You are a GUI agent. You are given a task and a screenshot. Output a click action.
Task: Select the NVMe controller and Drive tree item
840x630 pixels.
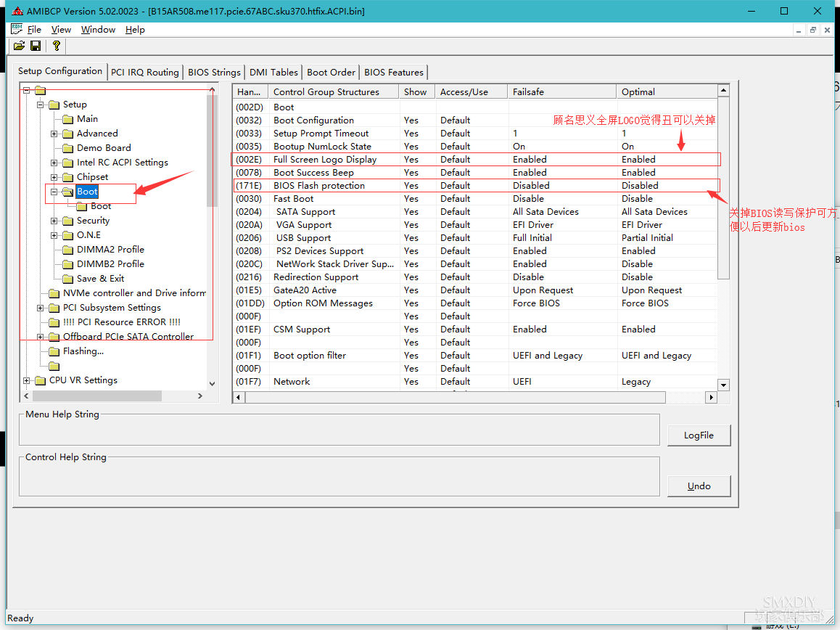click(134, 293)
